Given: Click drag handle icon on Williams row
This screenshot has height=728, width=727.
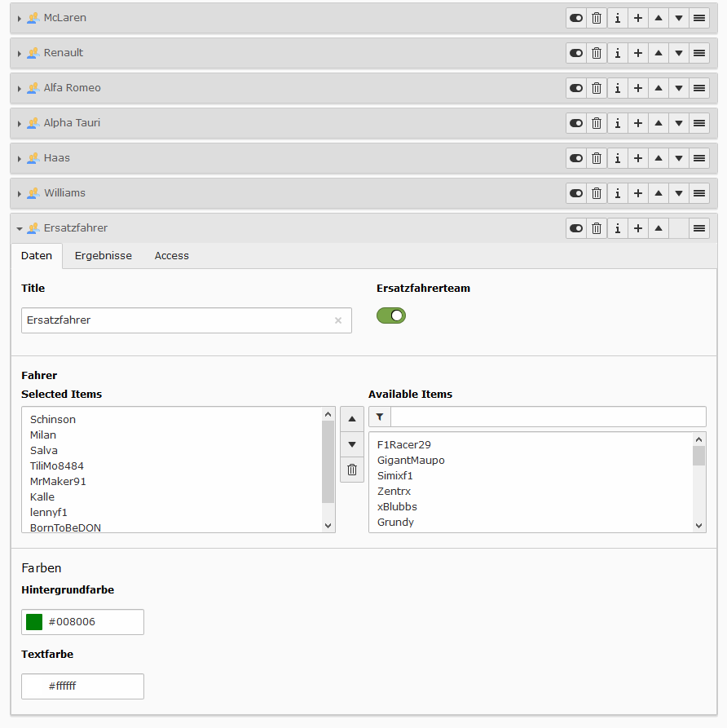Looking at the screenshot, I should tap(699, 193).
